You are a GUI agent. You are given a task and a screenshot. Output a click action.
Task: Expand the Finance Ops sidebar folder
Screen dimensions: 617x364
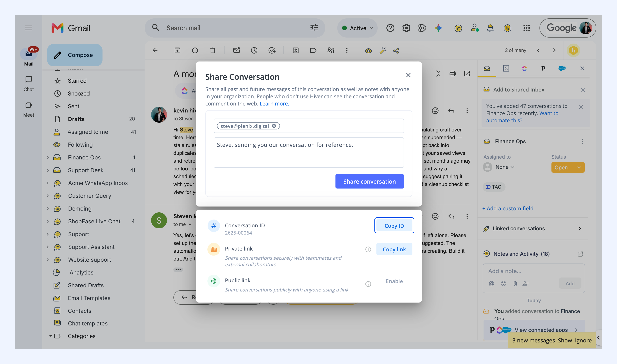click(48, 157)
